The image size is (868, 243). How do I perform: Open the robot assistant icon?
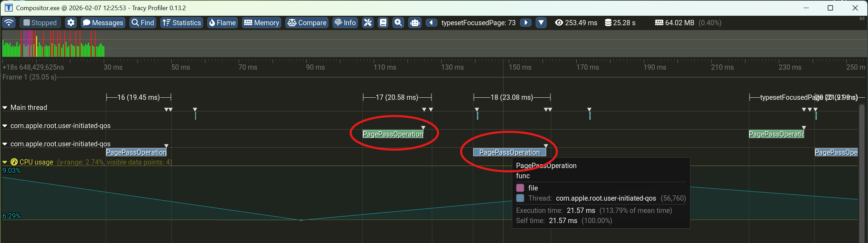point(415,23)
